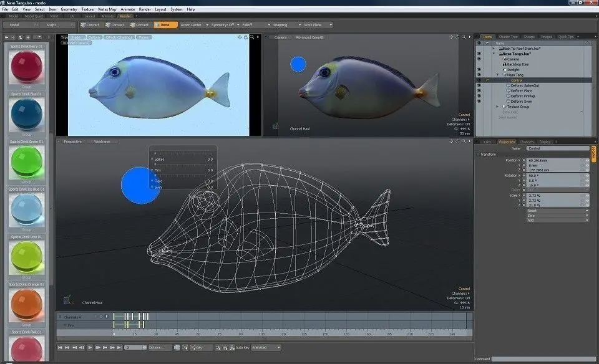
Task: Click the camera viewport zoom magnifier icon
Action: click(464, 37)
